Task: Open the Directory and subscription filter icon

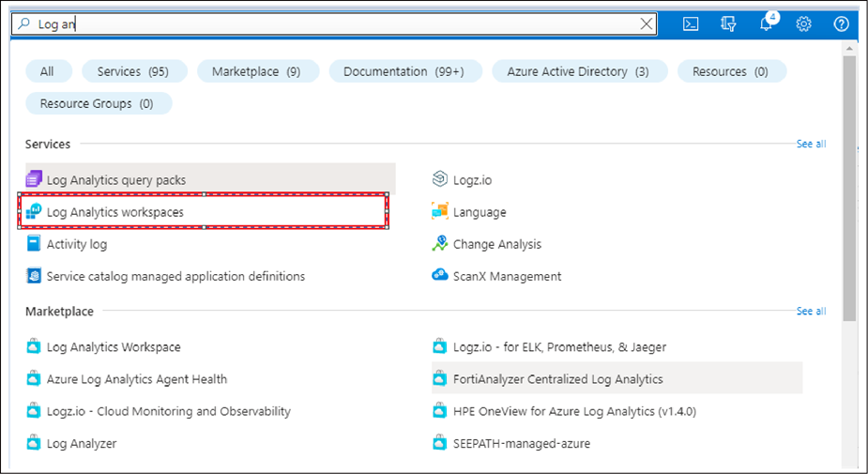Action: (x=728, y=23)
